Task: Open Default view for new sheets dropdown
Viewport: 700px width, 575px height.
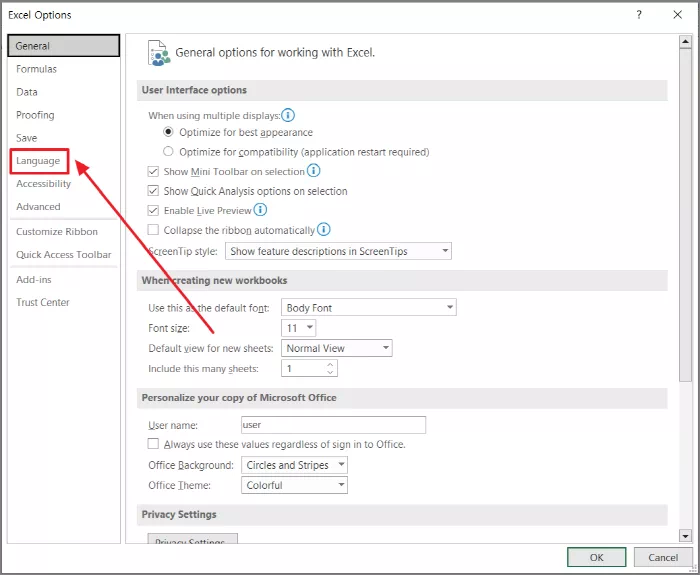Action: click(x=337, y=348)
